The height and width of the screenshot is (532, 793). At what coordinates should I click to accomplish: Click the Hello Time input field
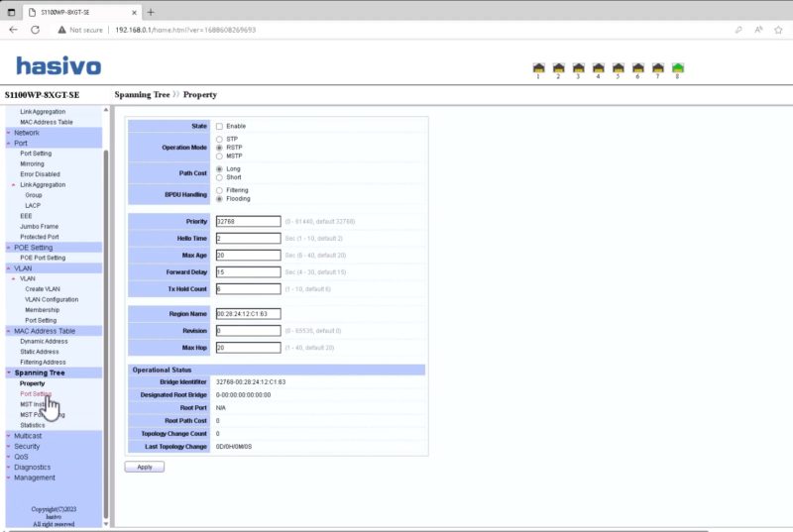pyautogui.click(x=249, y=239)
